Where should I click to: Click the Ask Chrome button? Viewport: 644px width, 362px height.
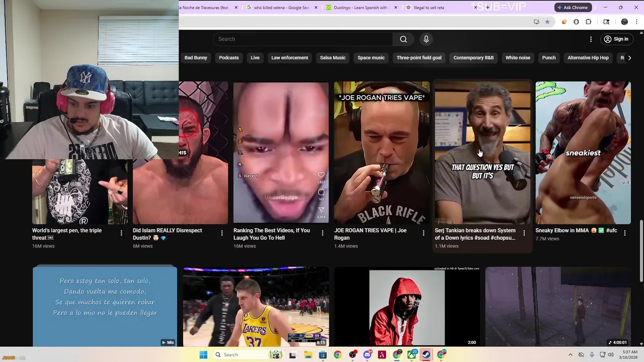(x=572, y=8)
